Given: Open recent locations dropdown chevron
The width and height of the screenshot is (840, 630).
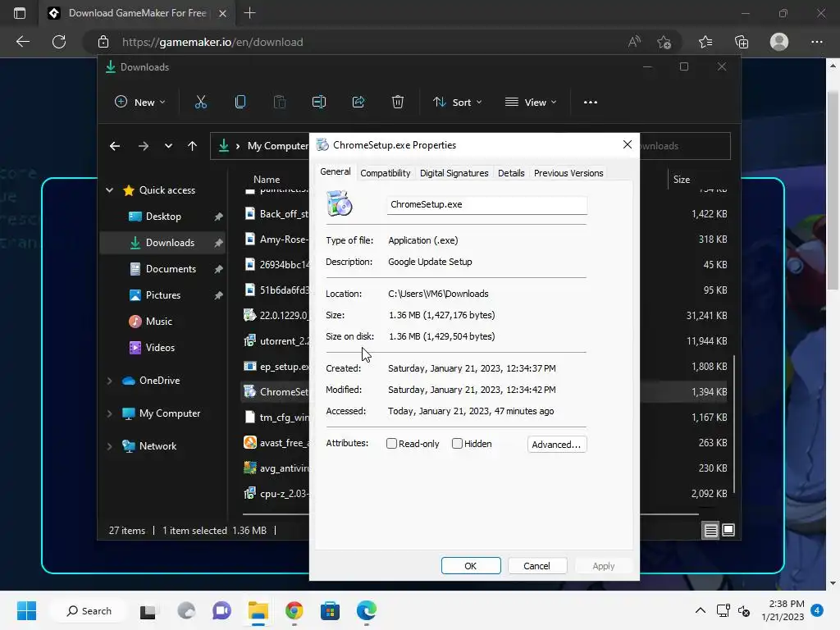Looking at the screenshot, I should (x=168, y=146).
